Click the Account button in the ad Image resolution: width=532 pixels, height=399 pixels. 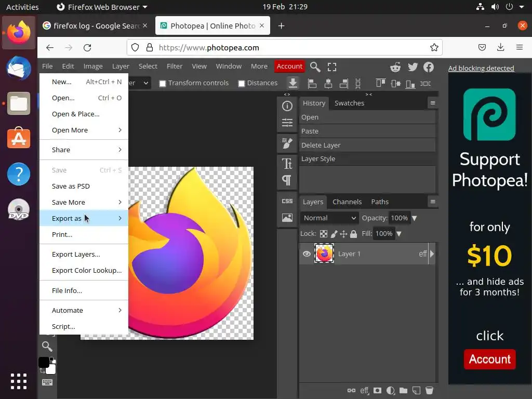pos(489,360)
